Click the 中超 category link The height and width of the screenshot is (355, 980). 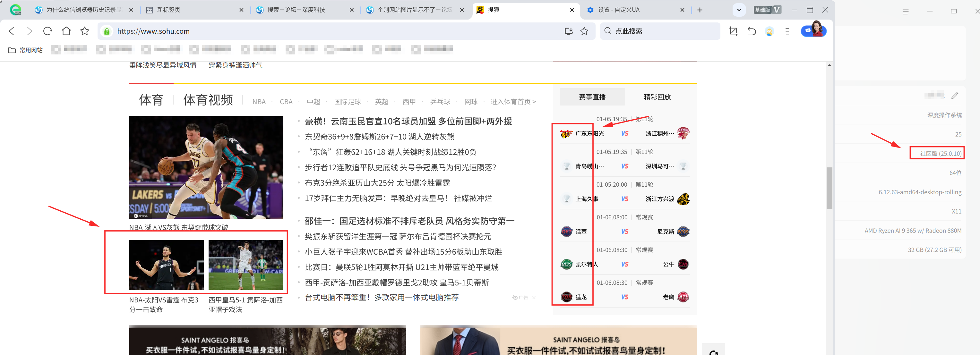coord(313,102)
